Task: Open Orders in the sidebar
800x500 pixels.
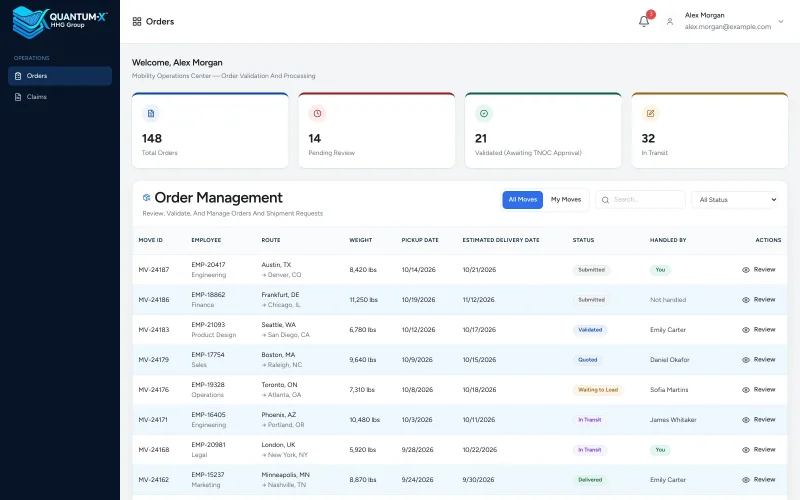Action: (60, 76)
